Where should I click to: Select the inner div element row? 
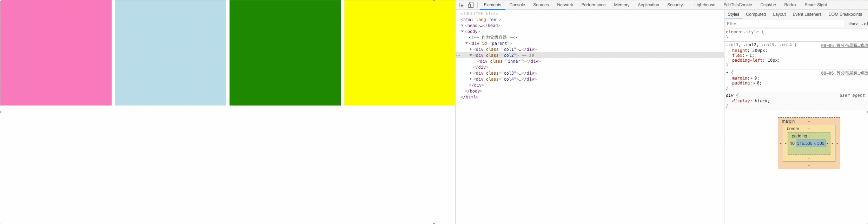509,61
